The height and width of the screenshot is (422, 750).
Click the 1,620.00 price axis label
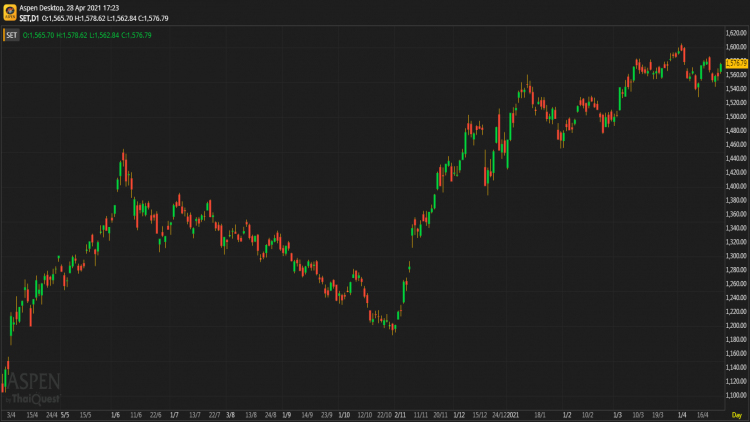coord(736,33)
